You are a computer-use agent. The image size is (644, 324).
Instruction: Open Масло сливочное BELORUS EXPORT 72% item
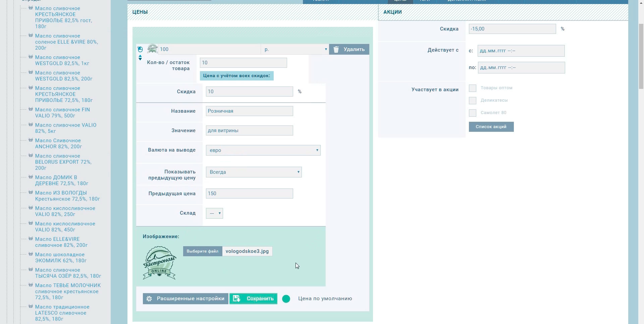[x=63, y=162]
